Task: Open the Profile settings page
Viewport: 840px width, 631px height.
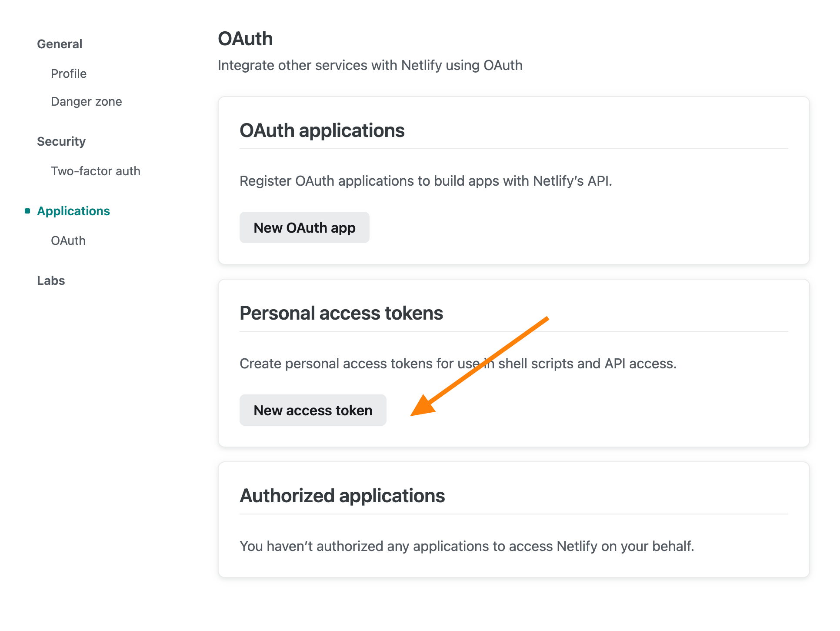Action: point(68,73)
